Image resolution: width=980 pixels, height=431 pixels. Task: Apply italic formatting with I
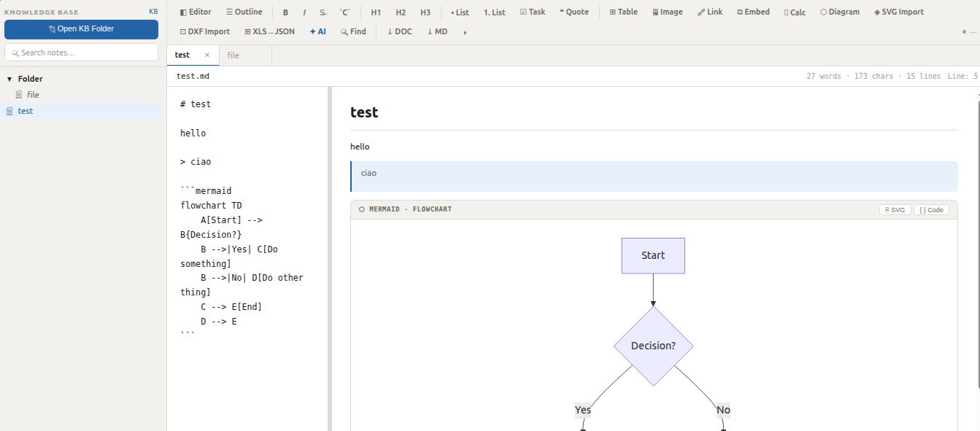pos(304,12)
